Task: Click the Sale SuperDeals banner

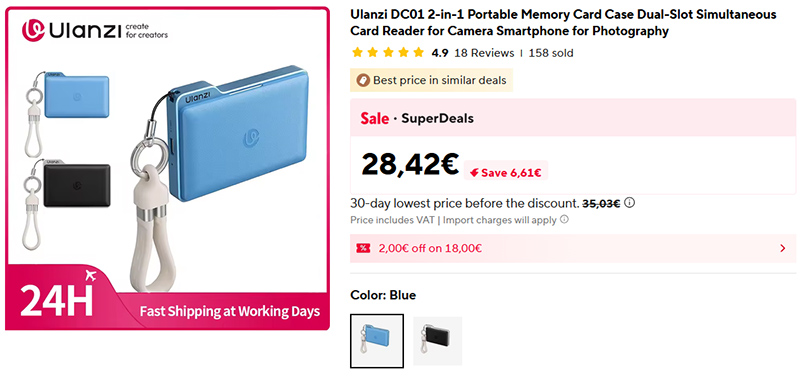Action: click(x=573, y=118)
